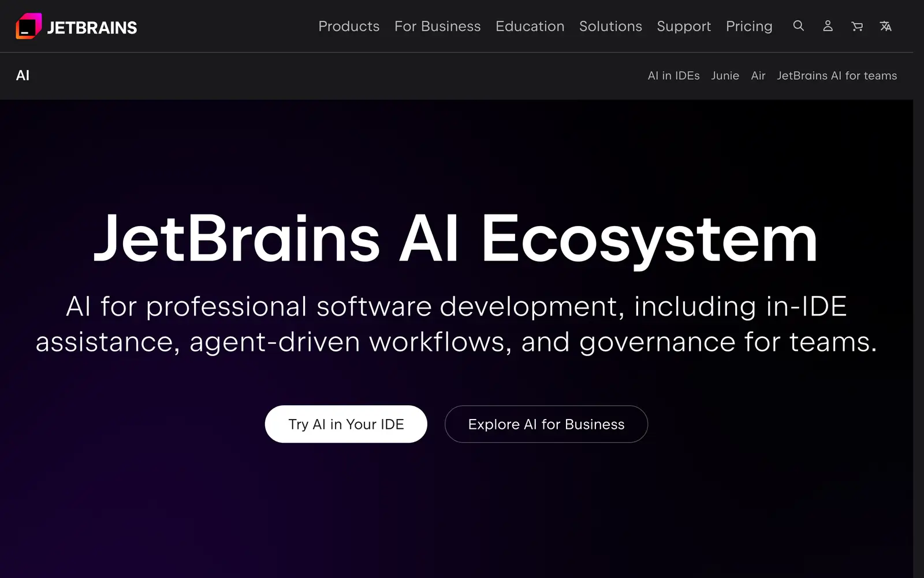Click Explore AI for Business button
Image resolution: width=924 pixels, height=578 pixels.
click(546, 424)
